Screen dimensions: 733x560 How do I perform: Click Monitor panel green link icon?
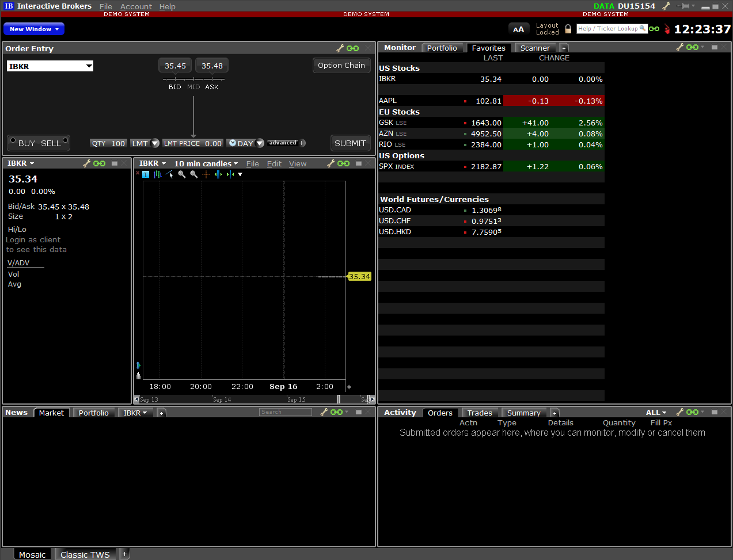point(693,47)
